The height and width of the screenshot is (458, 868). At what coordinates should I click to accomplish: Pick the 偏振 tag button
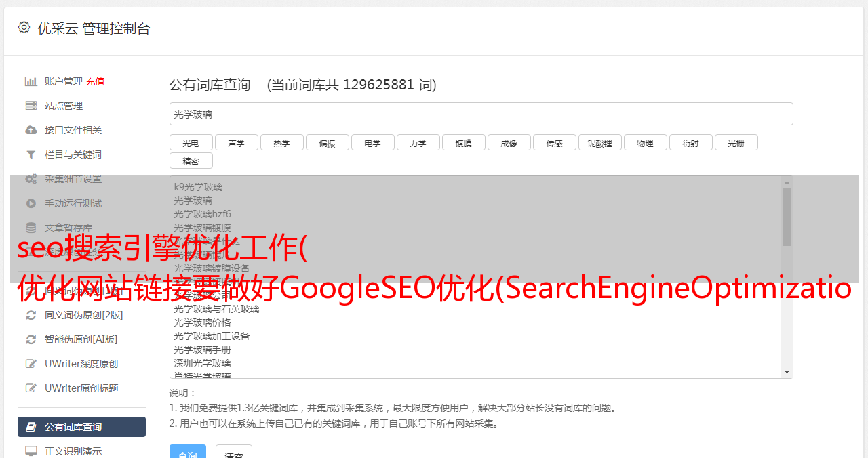(x=328, y=143)
